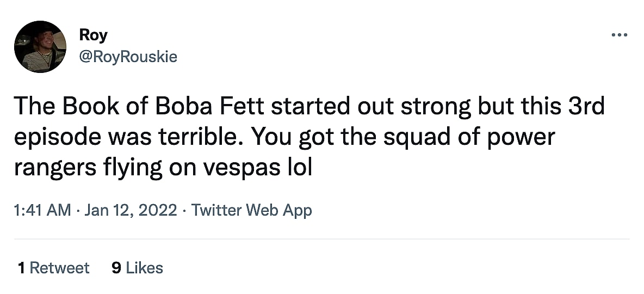This screenshot has height=294, width=644.
Task: Open the "Twitter Web App" source link
Action: click(252, 210)
